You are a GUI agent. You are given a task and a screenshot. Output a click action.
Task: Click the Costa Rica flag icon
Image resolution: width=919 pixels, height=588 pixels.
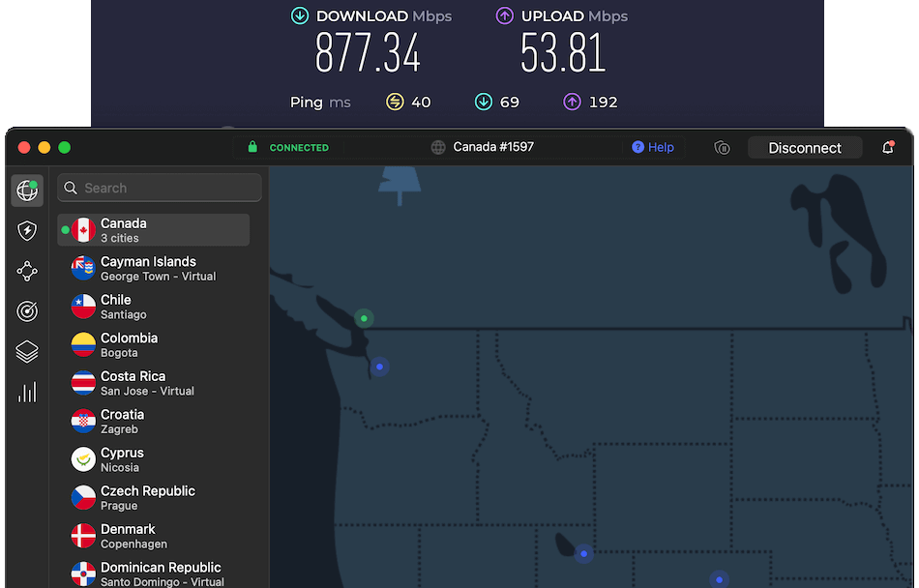[x=83, y=383]
